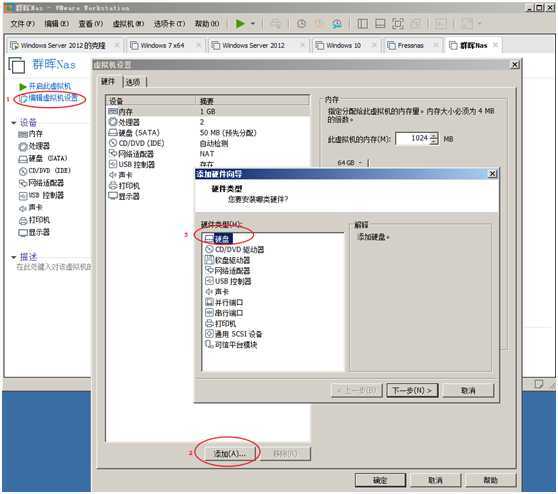Close the 群晖Nas tab
The image size is (558, 494).
495,45
